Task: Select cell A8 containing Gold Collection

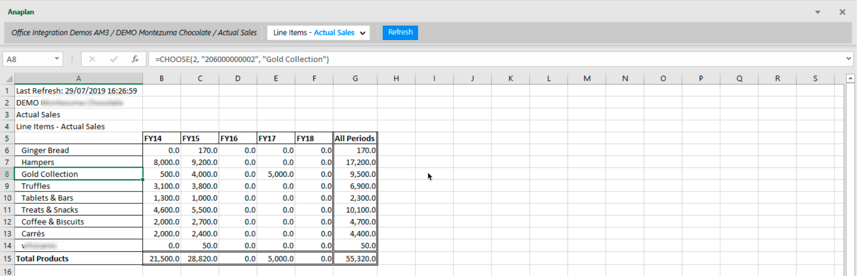Action: 78,174
